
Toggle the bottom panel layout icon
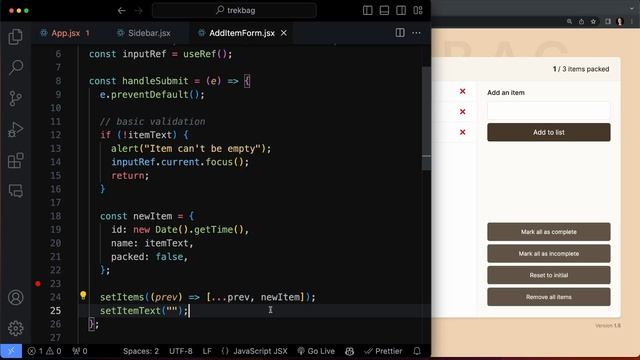384,11
